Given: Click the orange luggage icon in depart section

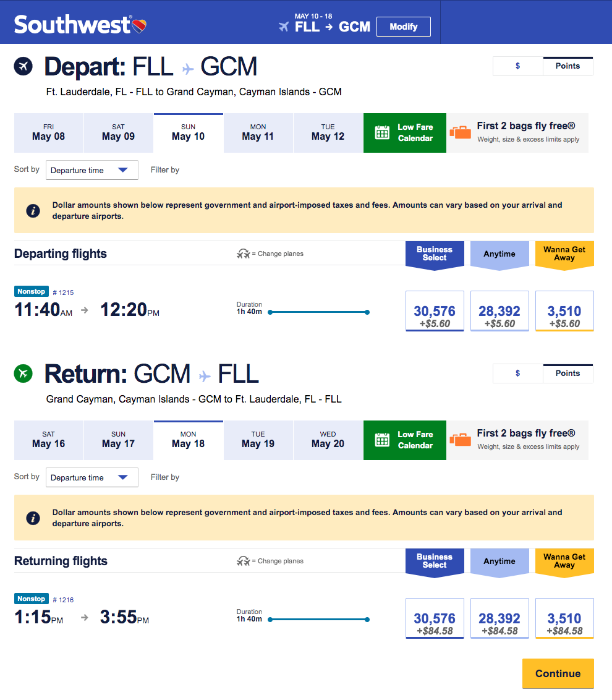Looking at the screenshot, I should tap(460, 133).
